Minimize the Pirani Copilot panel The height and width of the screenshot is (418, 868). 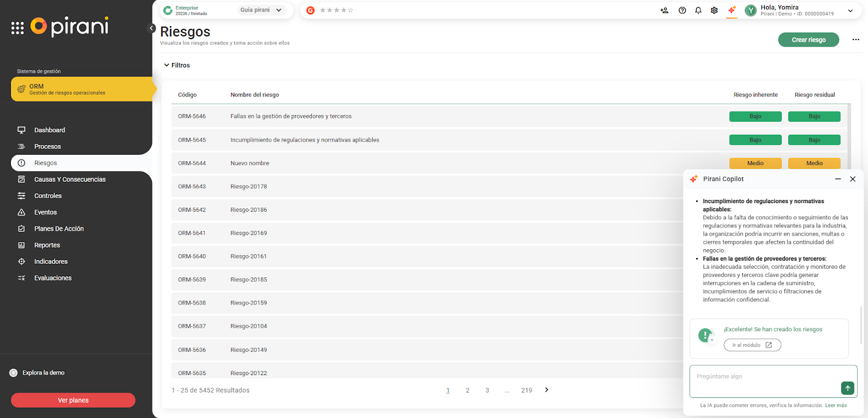[838, 179]
